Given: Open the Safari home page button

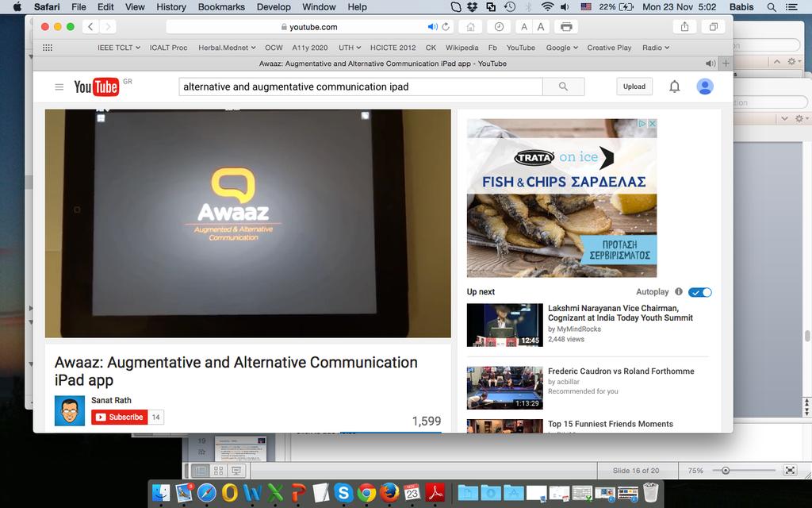Looking at the screenshot, I should 470,27.
